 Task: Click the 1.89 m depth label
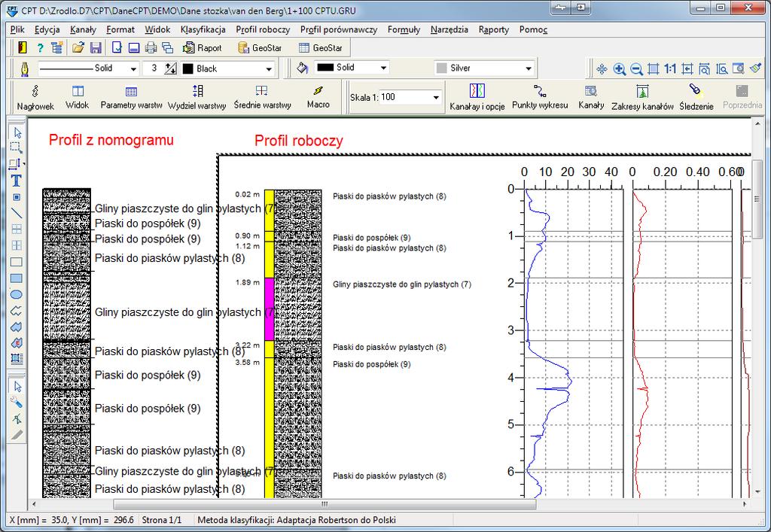(247, 282)
